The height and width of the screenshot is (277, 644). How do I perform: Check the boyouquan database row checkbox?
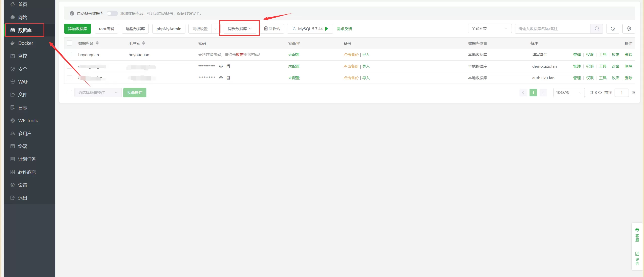click(69, 55)
